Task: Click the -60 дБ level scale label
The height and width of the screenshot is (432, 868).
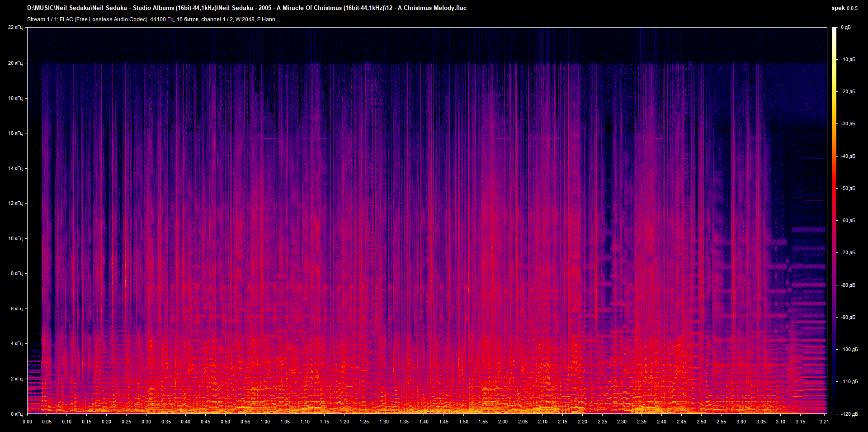Action: [x=847, y=220]
